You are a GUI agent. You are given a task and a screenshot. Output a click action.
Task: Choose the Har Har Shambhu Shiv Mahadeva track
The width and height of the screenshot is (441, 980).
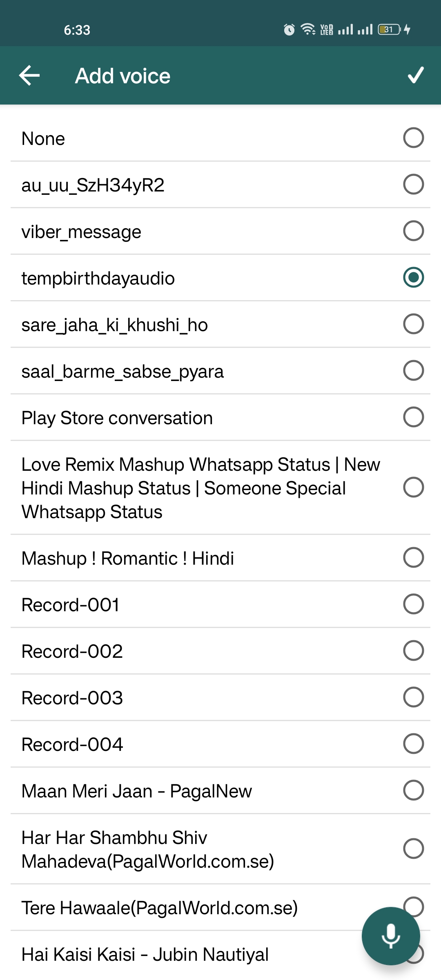point(147,849)
